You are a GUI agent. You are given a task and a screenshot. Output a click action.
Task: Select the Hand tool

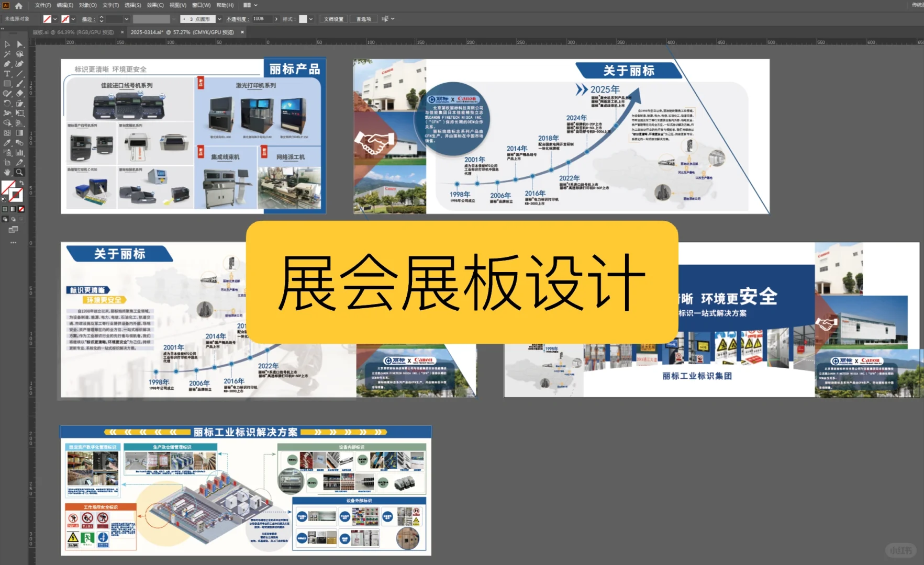(x=7, y=172)
